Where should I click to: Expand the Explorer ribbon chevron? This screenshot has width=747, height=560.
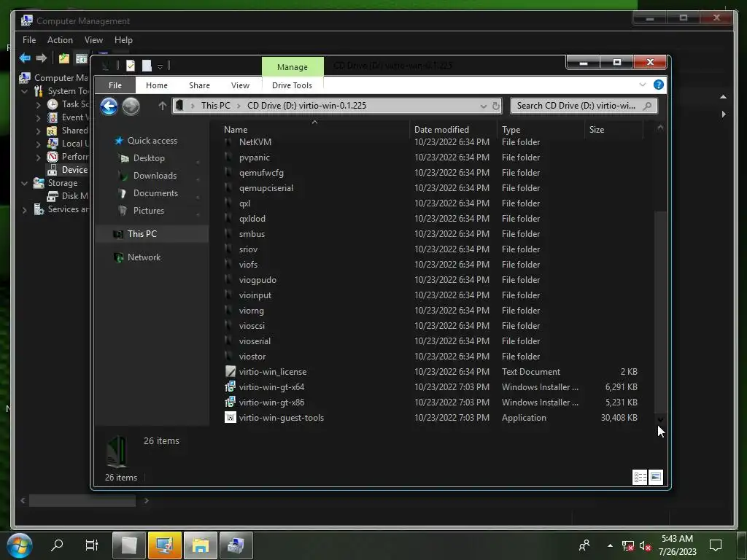coord(642,85)
